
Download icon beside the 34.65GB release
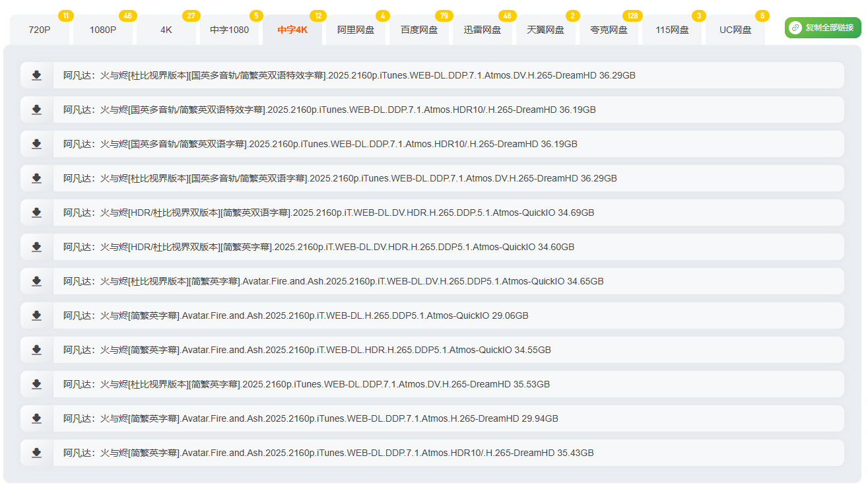click(x=37, y=281)
